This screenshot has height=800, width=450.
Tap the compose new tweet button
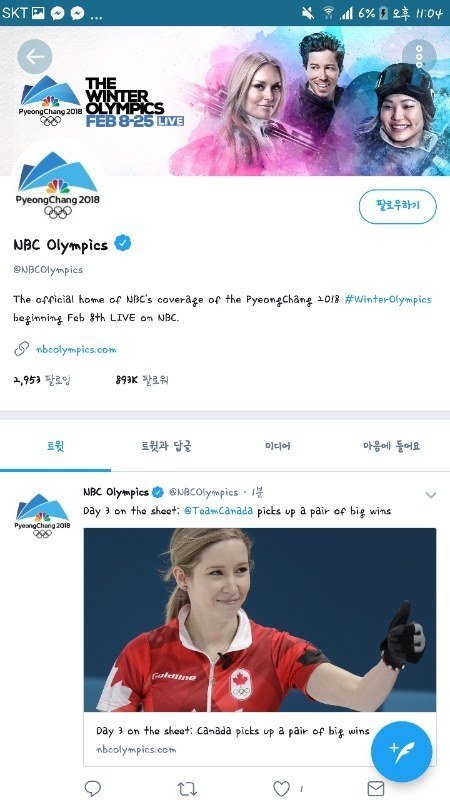click(x=402, y=752)
